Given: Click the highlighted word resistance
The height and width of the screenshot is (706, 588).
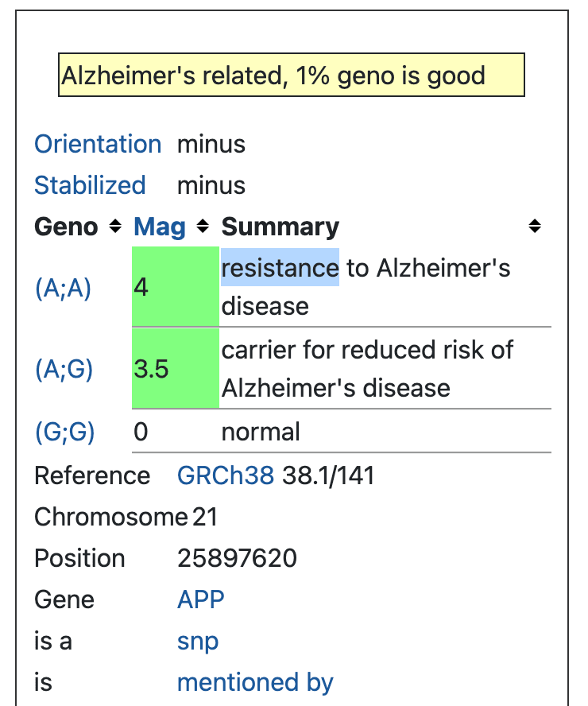Looking at the screenshot, I should [280, 268].
